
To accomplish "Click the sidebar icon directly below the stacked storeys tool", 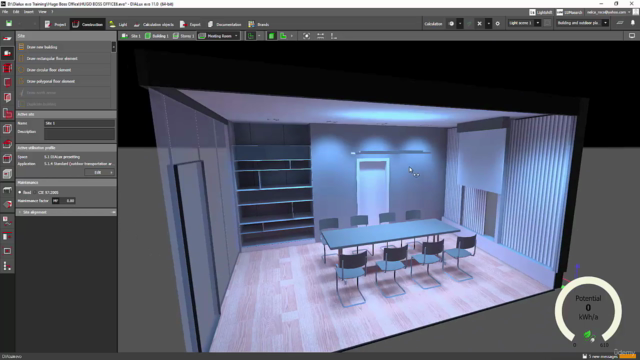I will 7,83.
